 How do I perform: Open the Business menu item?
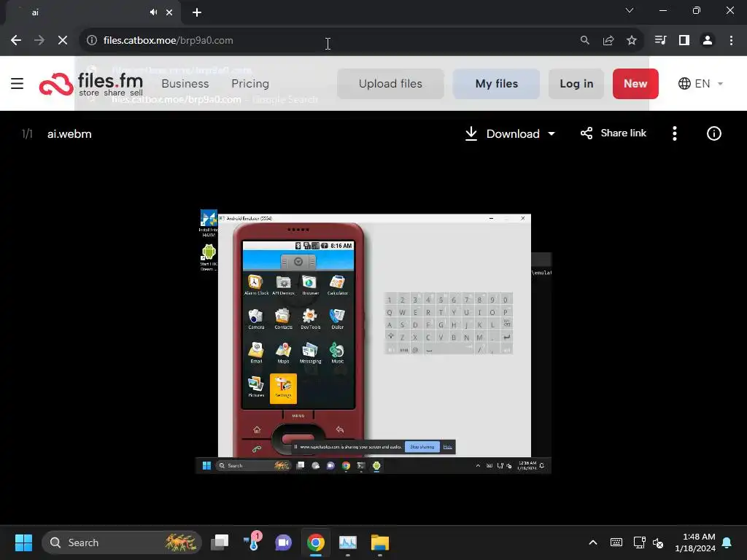185,84
